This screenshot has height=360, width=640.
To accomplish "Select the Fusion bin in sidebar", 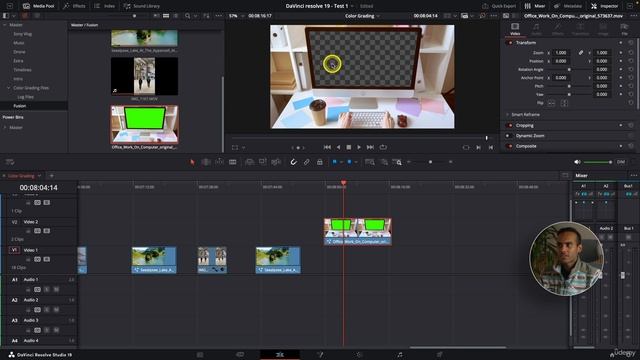I will pos(20,106).
